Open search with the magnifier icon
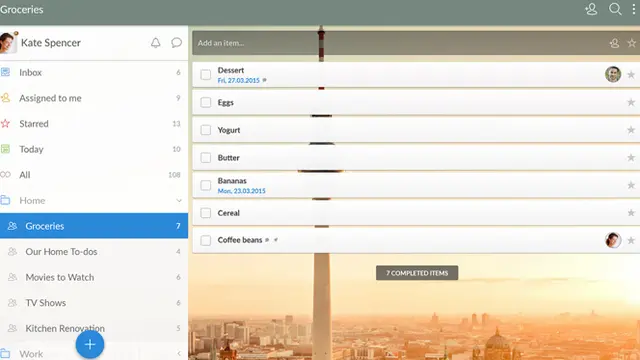 [x=615, y=9]
